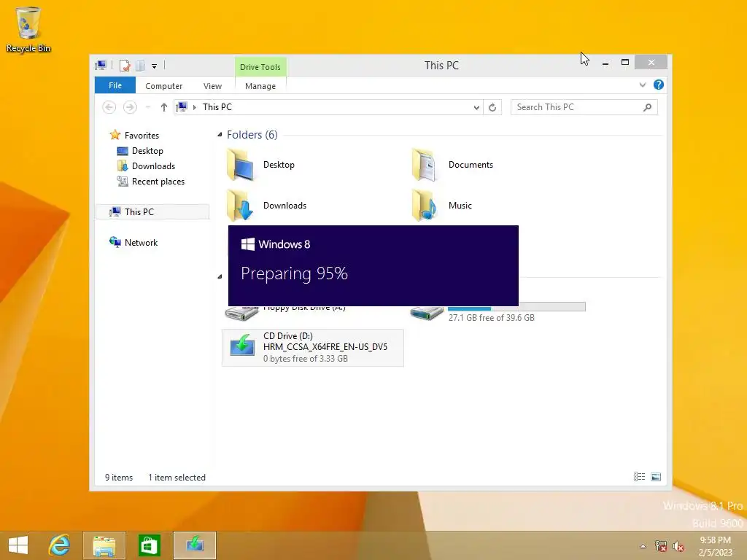Click the muted volume tray icon
This screenshot has width=747, height=560.
pos(678,546)
